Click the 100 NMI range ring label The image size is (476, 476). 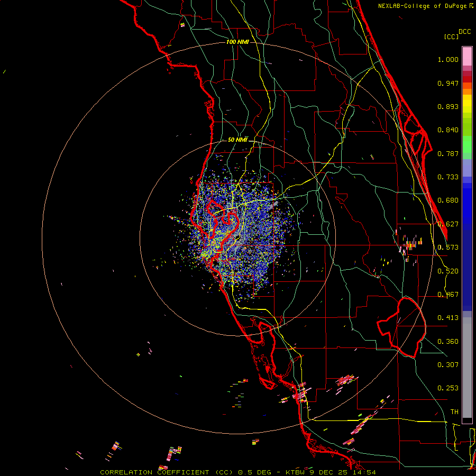[237, 42]
